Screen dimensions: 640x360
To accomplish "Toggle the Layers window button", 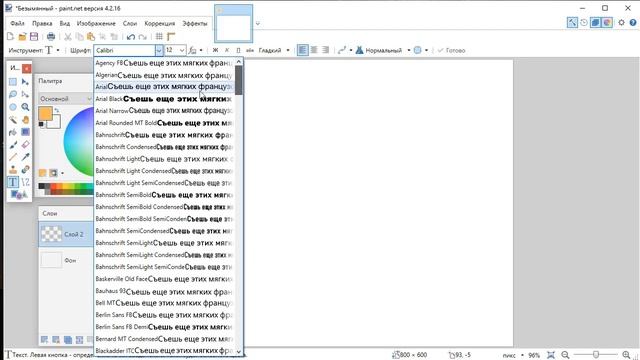I will (596, 22).
